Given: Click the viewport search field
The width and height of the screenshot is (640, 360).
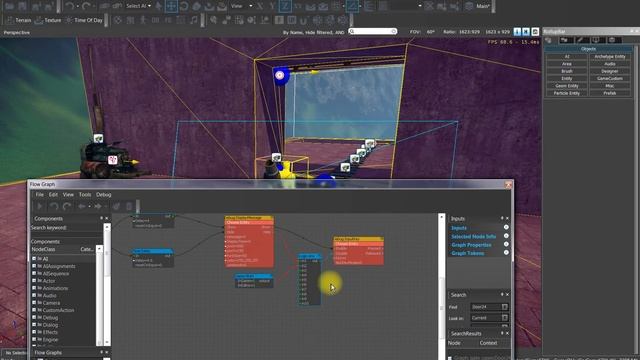Looking at the screenshot, I should point(373,31).
